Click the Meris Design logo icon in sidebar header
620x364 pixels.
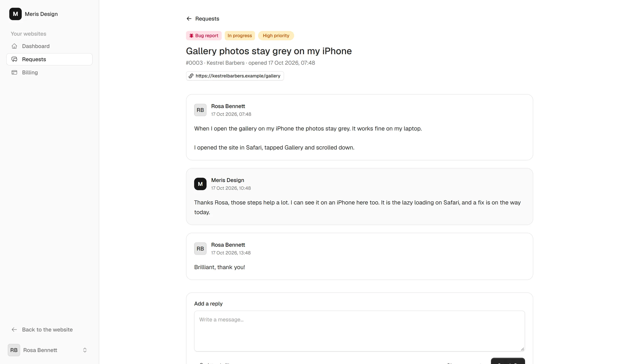point(15,14)
